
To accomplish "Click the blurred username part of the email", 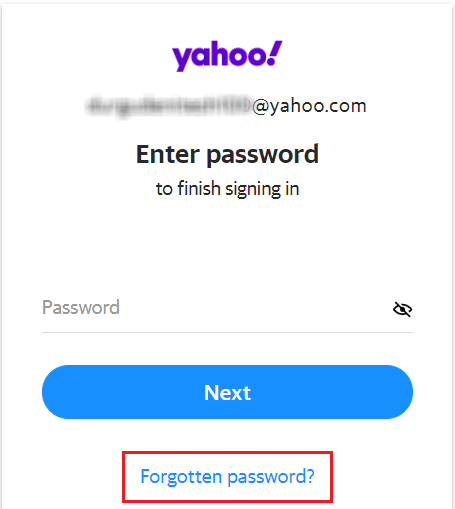I will (168, 106).
